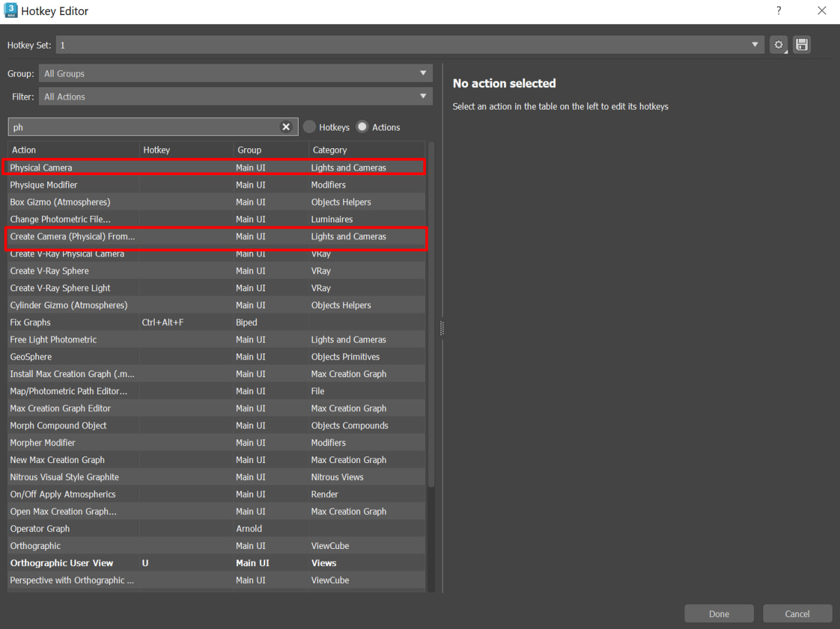Screen dimensions: 840x629
Task: Sort by the Group column header
Action: tap(271, 150)
